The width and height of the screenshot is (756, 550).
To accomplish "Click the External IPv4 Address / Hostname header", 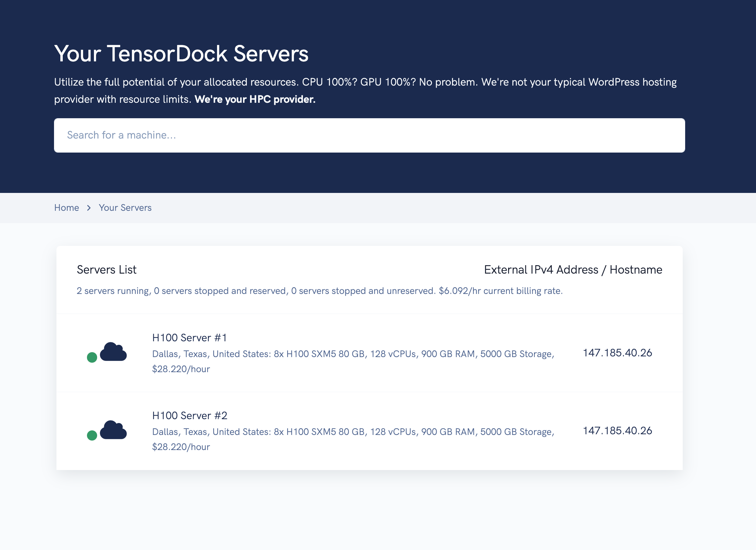I will click(573, 269).
